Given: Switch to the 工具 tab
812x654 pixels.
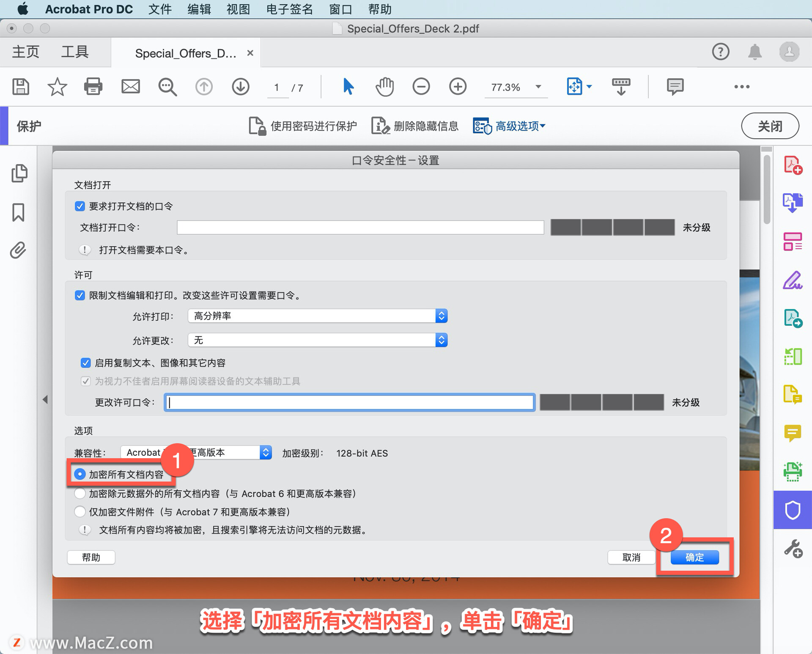Looking at the screenshot, I should pyautogui.click(x=74, y=52).
